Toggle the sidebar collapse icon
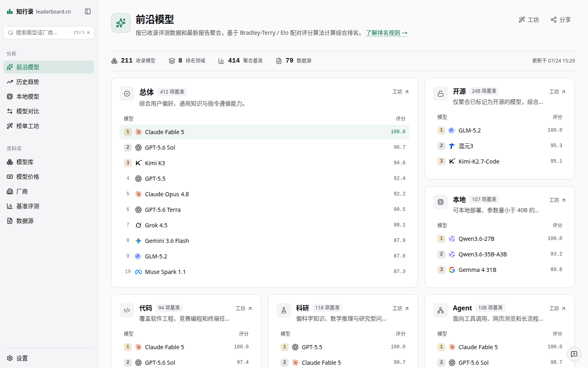Image resolution: width=588 pixels, height=368 pixels. (x=88, y=11)
